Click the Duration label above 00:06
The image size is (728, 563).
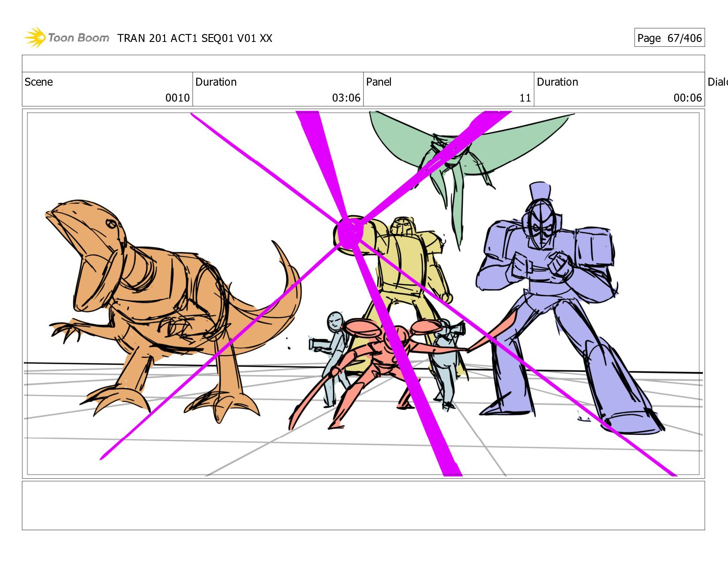pyautogui.click(x=558, y=82)
